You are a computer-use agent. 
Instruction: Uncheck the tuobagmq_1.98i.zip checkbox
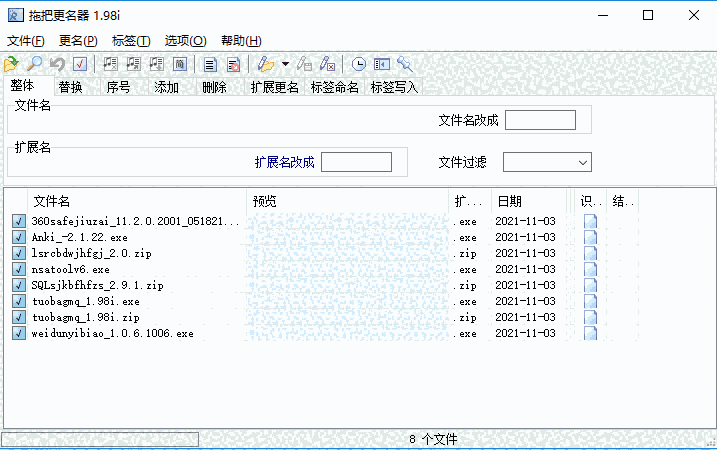click(19, 317)
